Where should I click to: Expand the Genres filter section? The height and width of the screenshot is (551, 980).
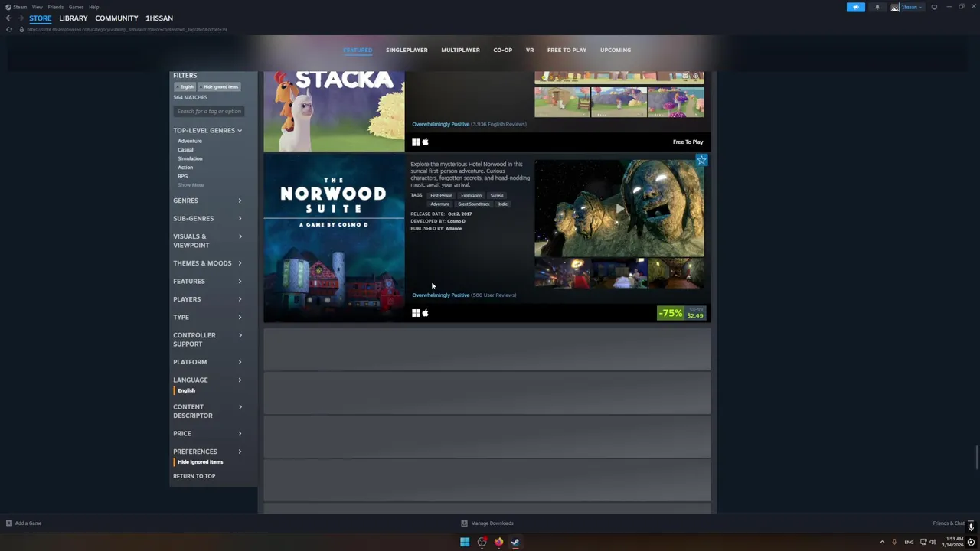point(207,201)
